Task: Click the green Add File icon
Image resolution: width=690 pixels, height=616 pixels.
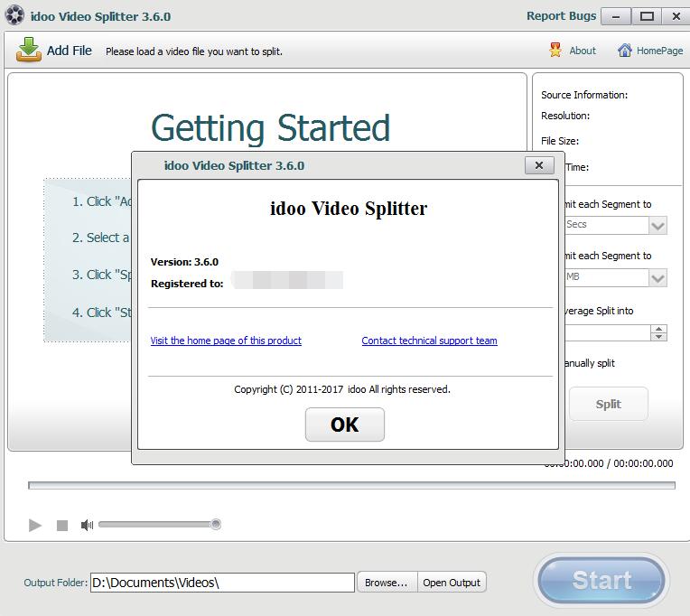Action: pyautogui.click(x=29, y=51)
